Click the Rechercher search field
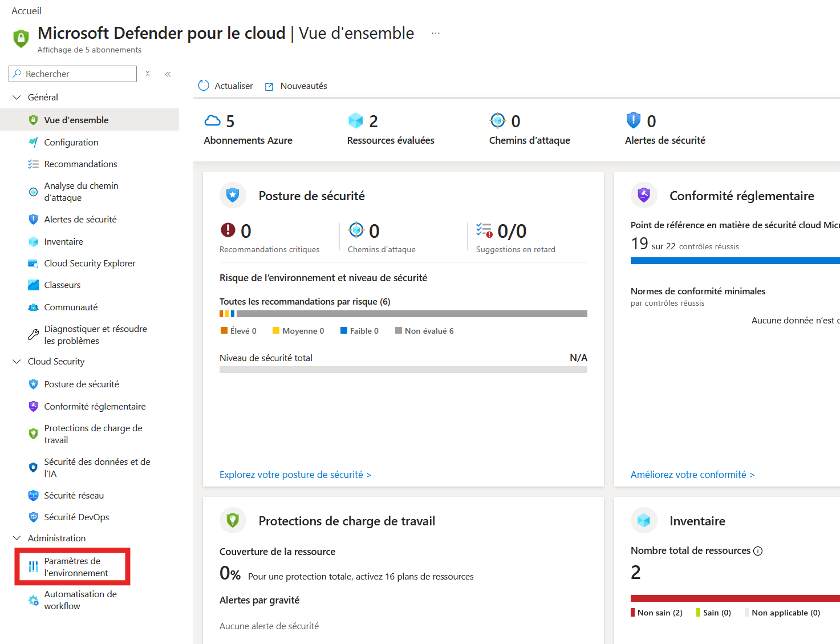The height and width of the screenshot is (644, 840). (x=73, y=74)
